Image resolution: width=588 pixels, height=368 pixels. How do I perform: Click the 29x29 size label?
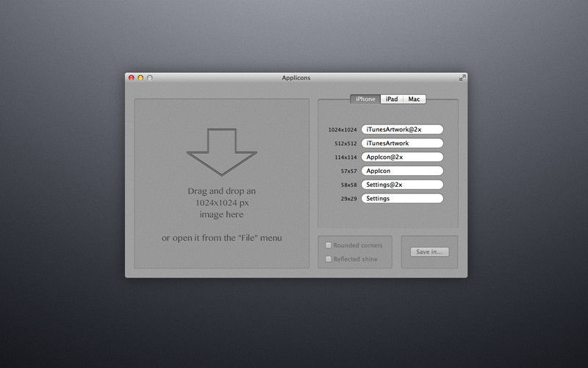pos(348,199)
